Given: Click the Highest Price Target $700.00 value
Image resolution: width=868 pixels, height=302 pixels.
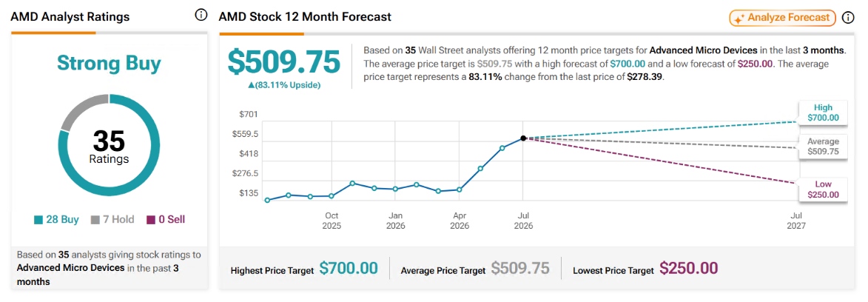Looking at the screenshot, I should coord(349,269).
